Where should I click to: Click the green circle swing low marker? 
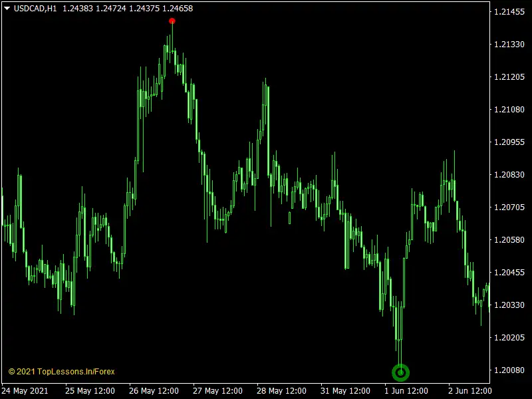[x=401, y=372]
